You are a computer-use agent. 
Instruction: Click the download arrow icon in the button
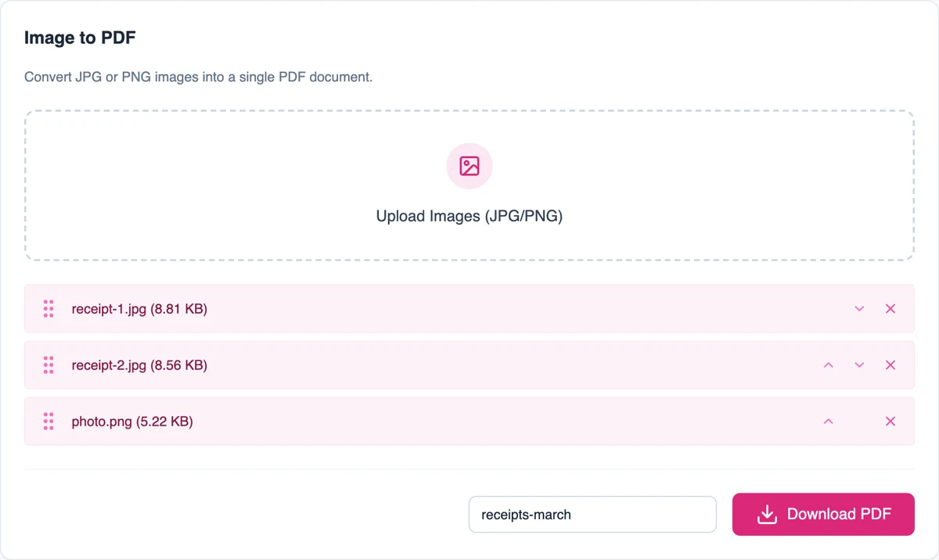point(768,515)
